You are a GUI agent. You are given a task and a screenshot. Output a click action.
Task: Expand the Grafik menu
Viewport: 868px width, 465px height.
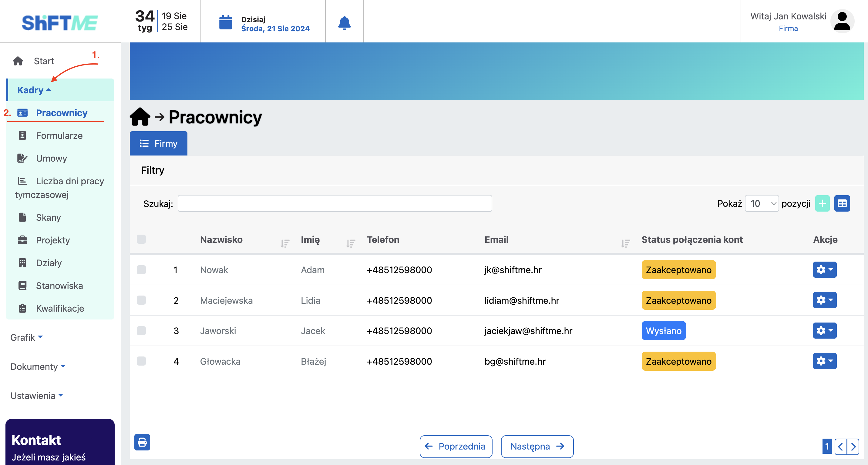(x=27, y=337)
